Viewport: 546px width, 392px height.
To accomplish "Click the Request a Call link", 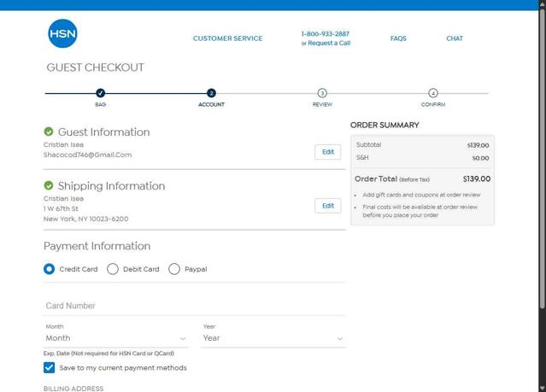I will (329, 44).
